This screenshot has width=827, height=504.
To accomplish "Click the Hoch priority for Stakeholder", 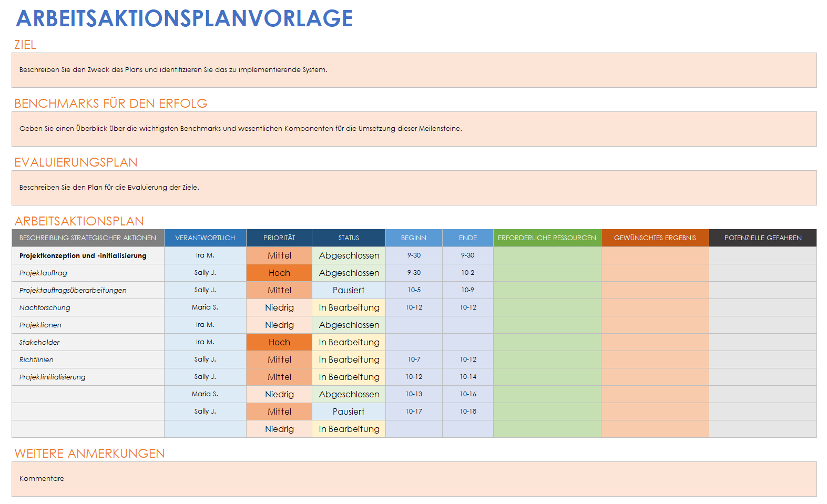I will pyautogui.click(x=279, y=342).
